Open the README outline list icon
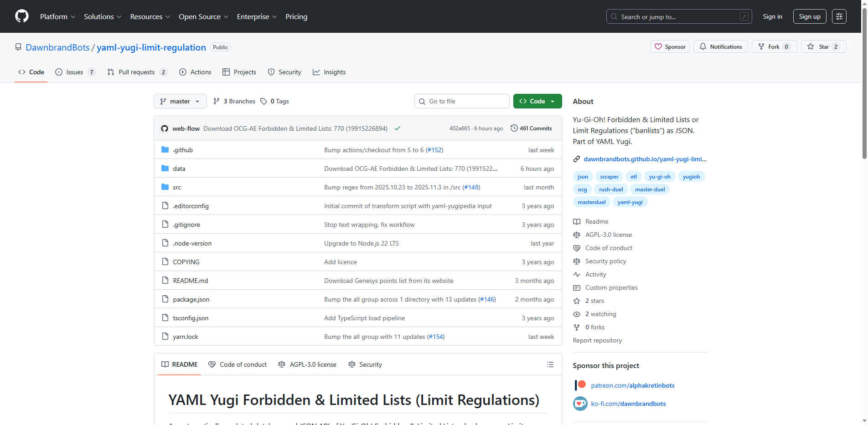 tap(550, 364)
